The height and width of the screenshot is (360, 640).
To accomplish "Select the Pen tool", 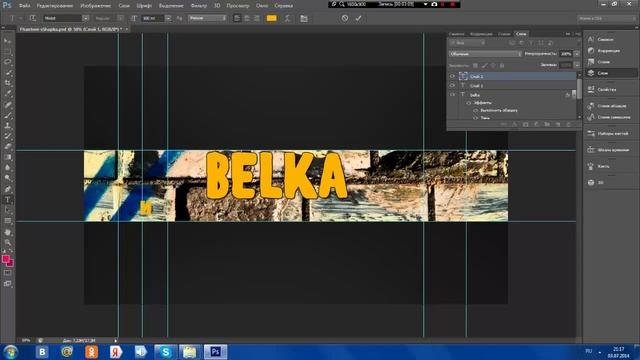I will 7,189.
